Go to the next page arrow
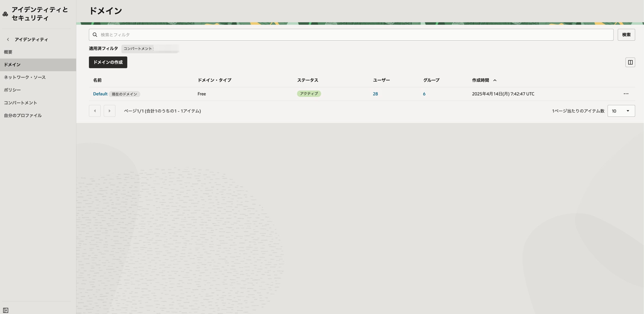This screenshot has width=644, height=314. tap(110, 111)
